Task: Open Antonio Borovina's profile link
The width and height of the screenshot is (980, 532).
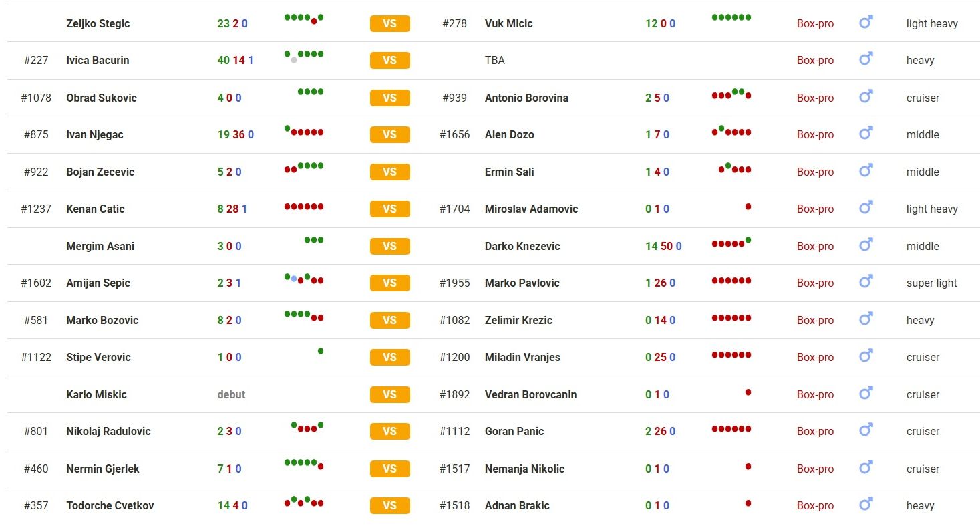Action: coord(526,98)
